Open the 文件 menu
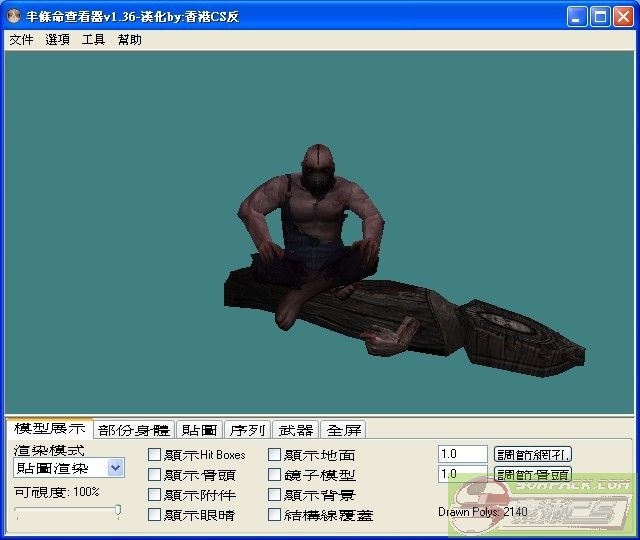The width and height of the screenshot is (640, 540). (x=21, y=40)
